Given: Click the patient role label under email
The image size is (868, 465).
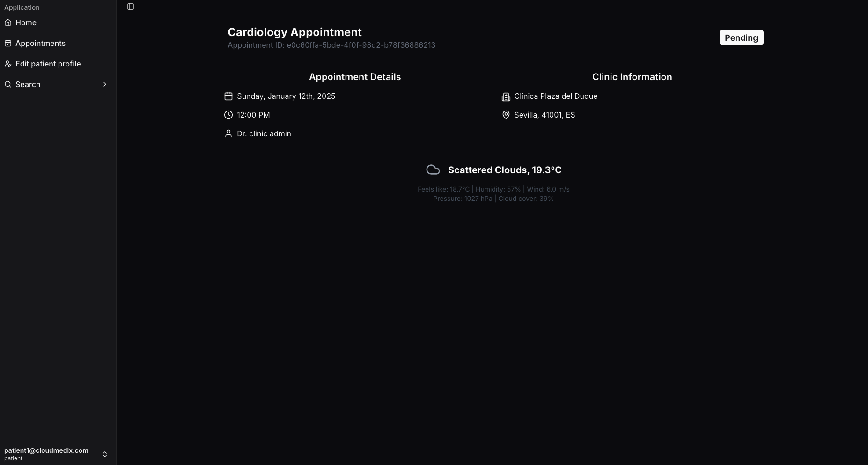Looking at the screenshot, I should tap(13, 458).
